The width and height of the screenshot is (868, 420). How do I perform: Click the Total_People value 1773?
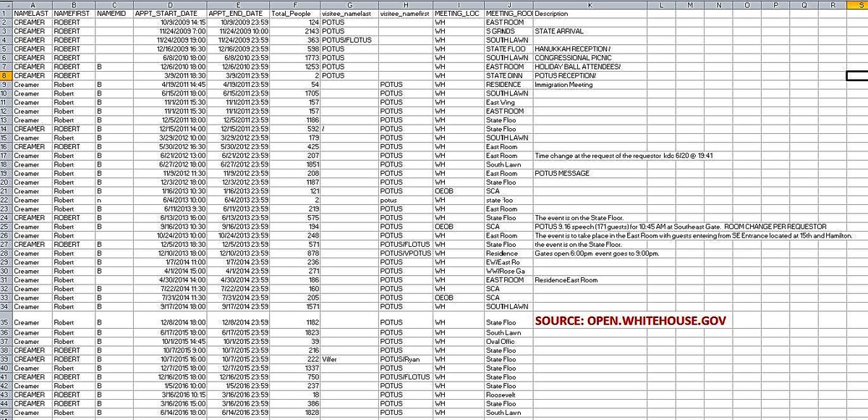294,58
